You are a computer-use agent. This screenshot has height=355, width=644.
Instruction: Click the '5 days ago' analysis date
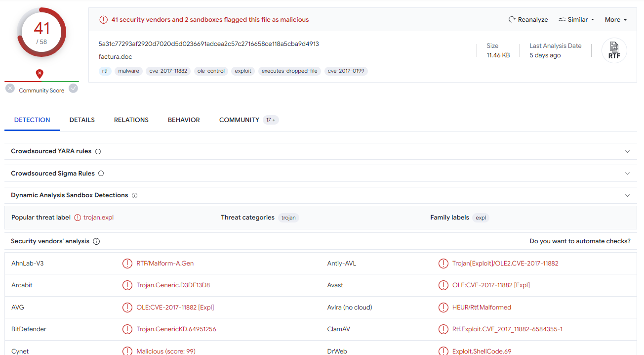tap(545, 55)
